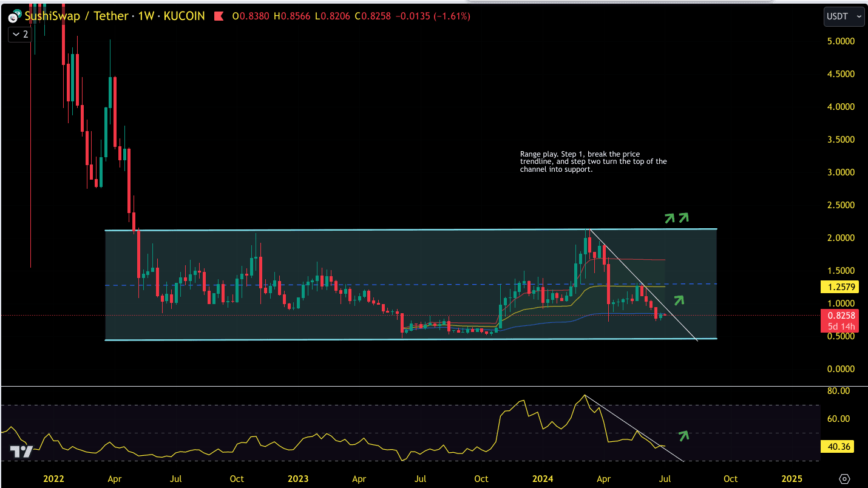Screen dimensions: 868x488
Task: Click the 4.5000 price scale label
Action: pyautogui.click(x=840, y=74)
